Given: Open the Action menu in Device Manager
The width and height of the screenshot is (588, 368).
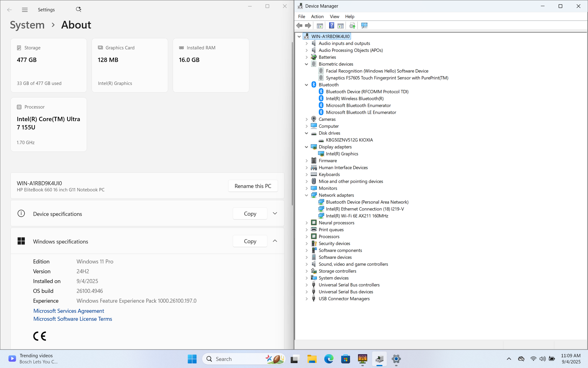Looking at the screenshot, I should 317,17.
